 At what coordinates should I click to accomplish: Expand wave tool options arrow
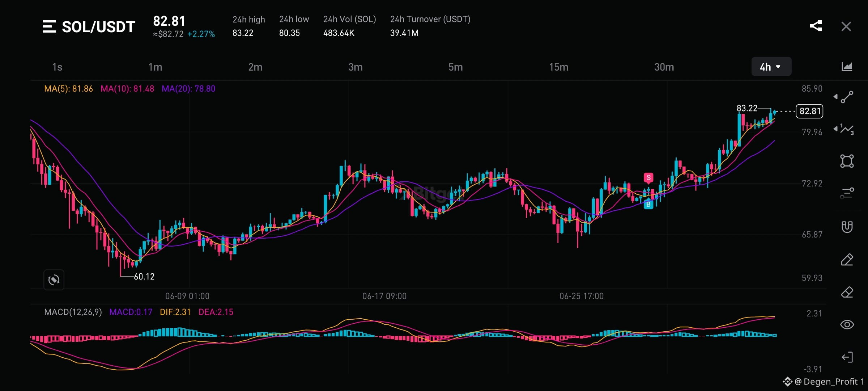pos(835,129)
